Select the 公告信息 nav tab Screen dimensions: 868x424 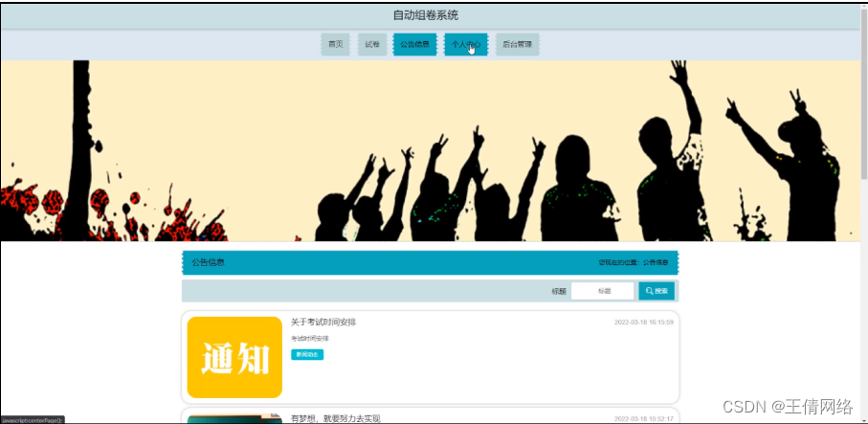point(415,44)
